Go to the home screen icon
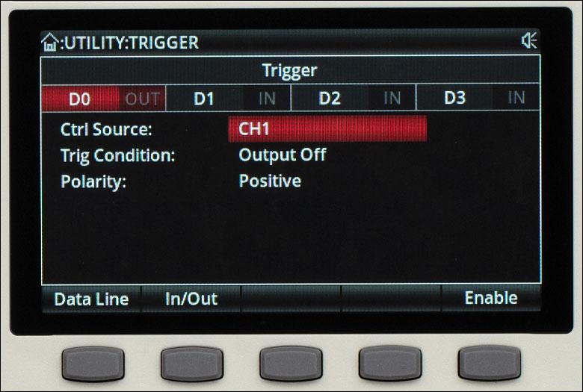The width and height of the screenshot is (583, 392). (x=49, y=43)
